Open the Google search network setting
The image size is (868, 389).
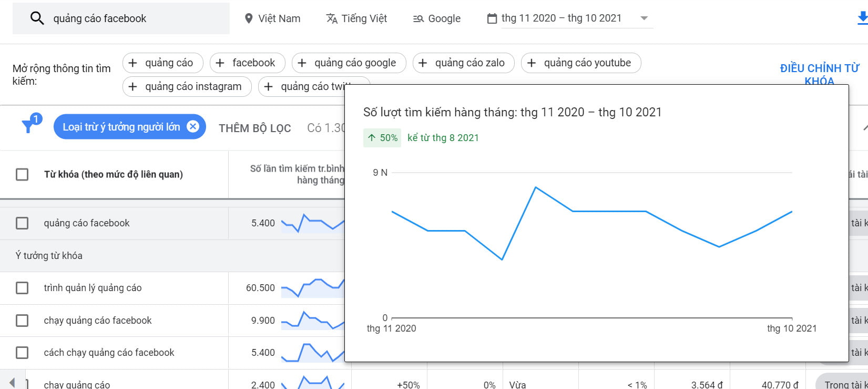pos(436,18)
